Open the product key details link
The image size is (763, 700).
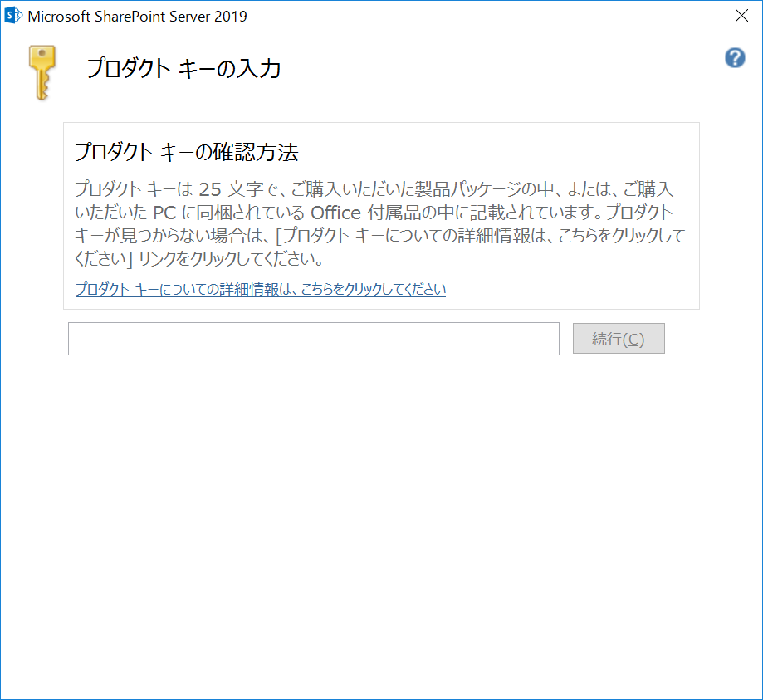pyautogui.click(x=261, y=289)
